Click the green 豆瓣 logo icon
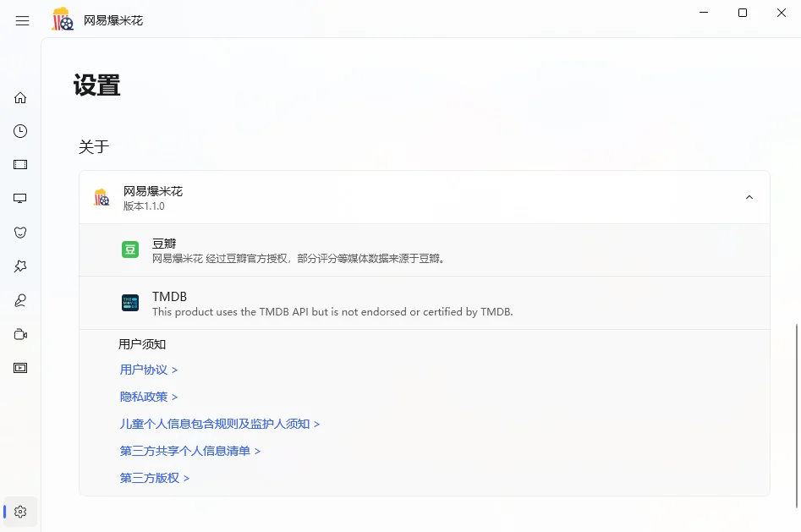801x532 pixels. [130, 250]
